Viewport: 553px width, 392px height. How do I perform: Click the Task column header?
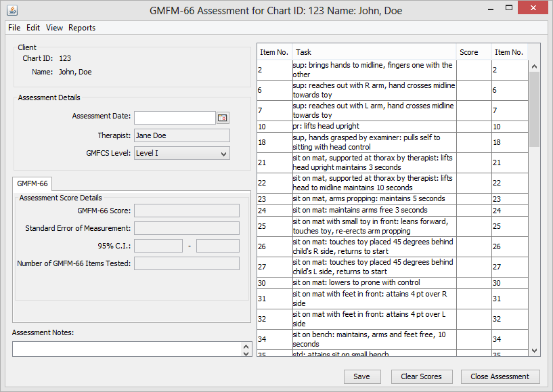374,52
